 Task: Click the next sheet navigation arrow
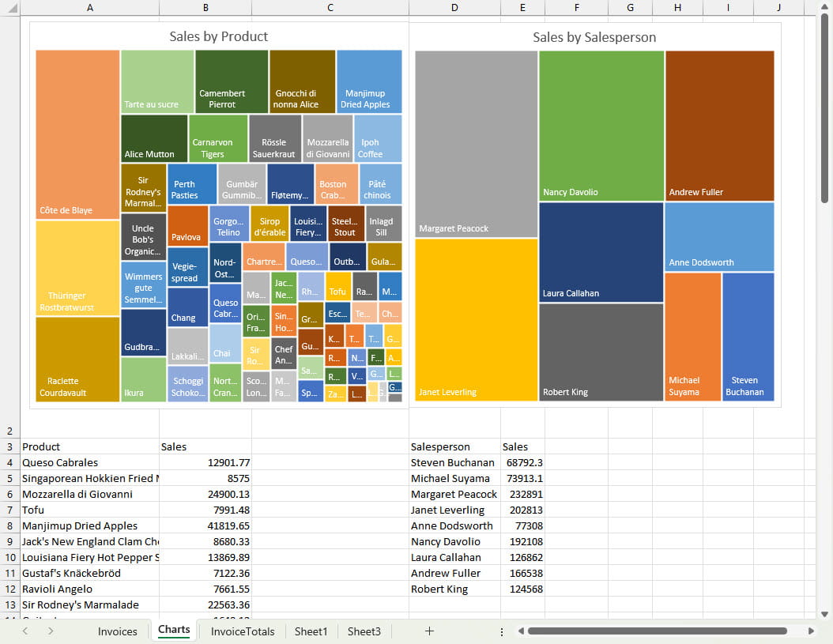click(x=51, y=631)
